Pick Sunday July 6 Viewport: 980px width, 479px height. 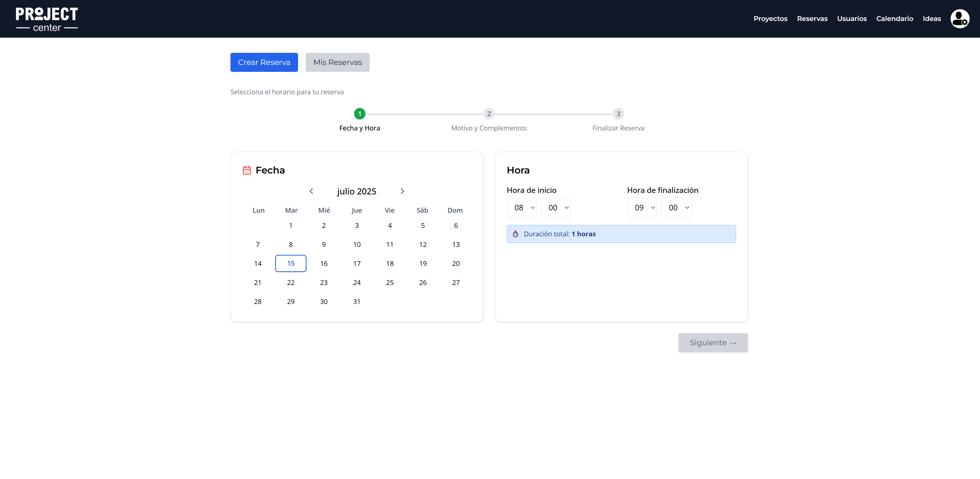coord(456,225)
